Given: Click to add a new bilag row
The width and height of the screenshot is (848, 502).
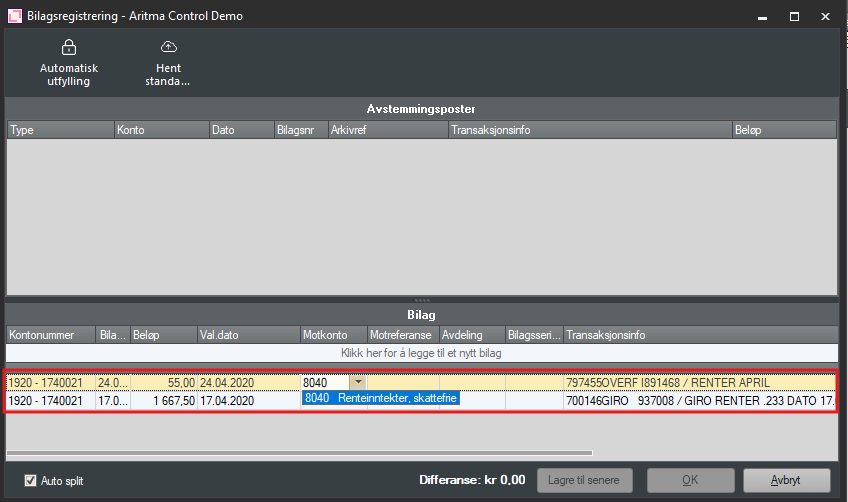Looking at the screenshot, I should coord(421,353).
